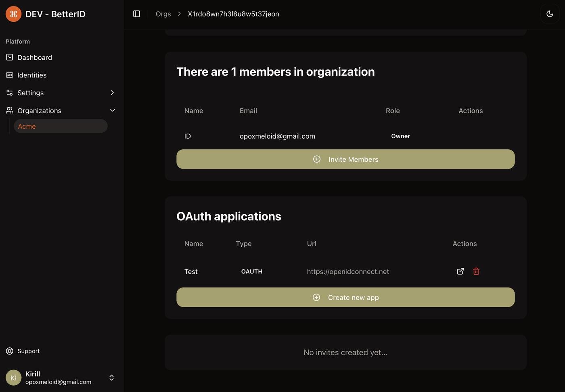Click the Dashboard icon in the sidebar
This screenshot has width=565, height=392.
point(10,57)
